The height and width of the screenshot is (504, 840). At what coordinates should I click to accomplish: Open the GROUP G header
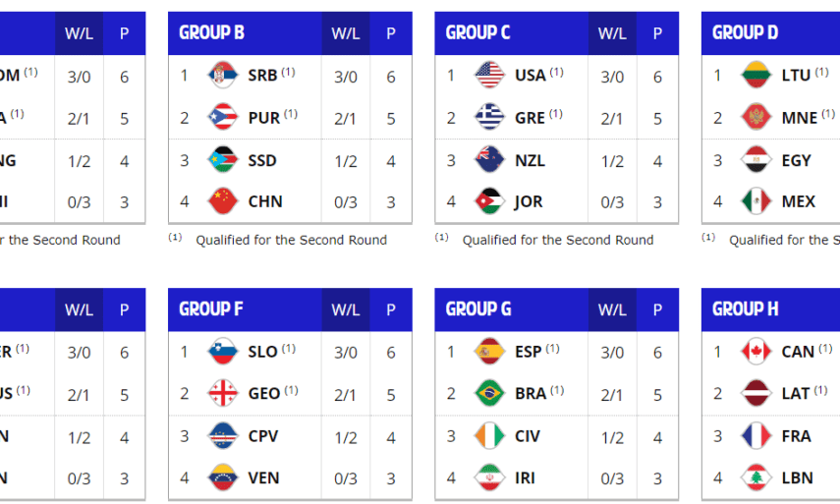[478, 309]
